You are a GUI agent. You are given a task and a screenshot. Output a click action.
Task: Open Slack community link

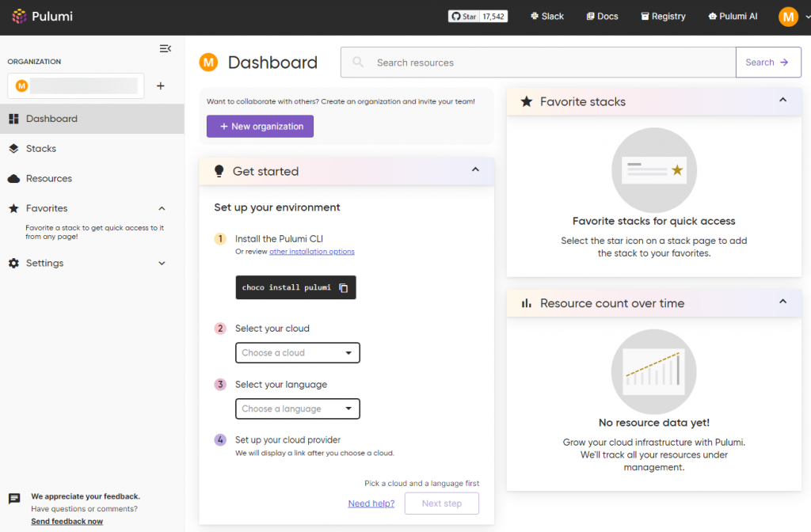(x=547, y=17)
